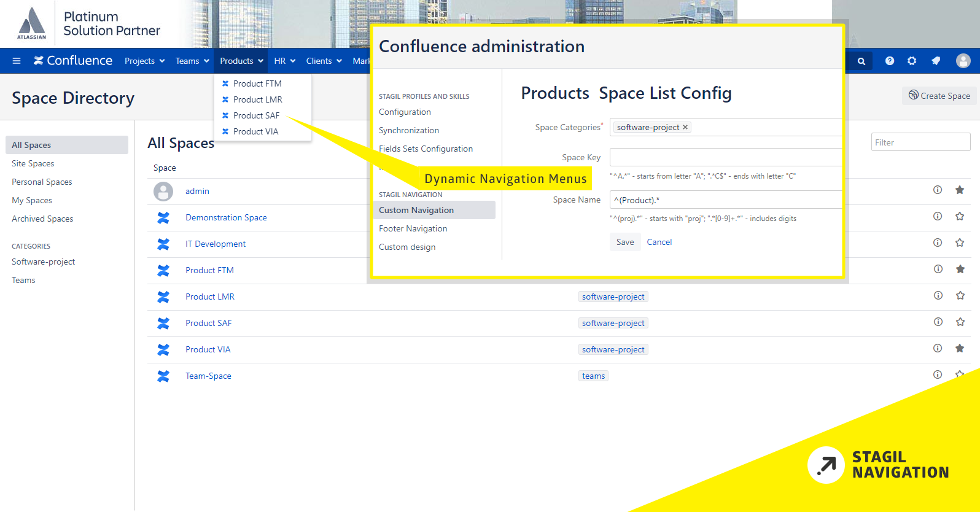The image size is (980, 512).
Task: Select My Spaces in sidebar
Action: (x=32, y=200)
